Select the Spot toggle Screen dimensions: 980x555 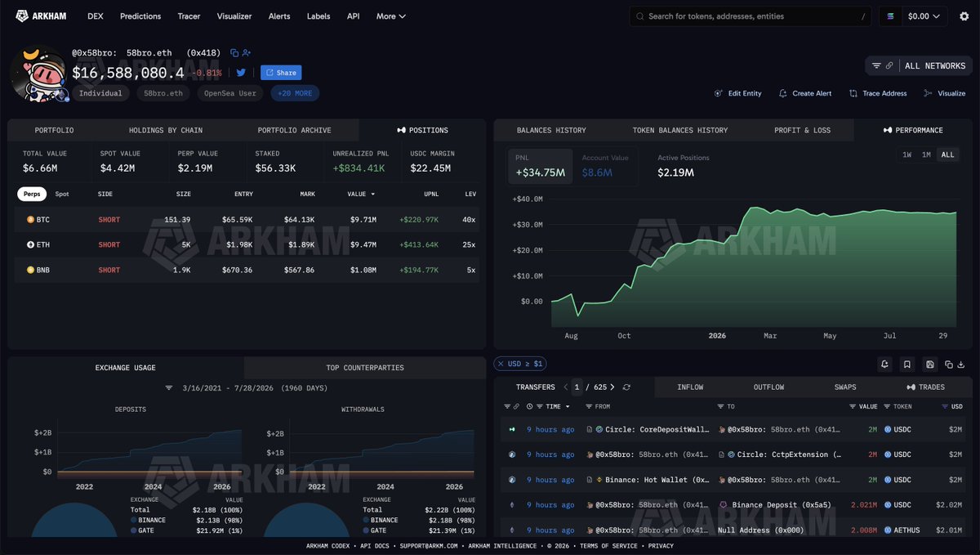click(x=62, y=195)
